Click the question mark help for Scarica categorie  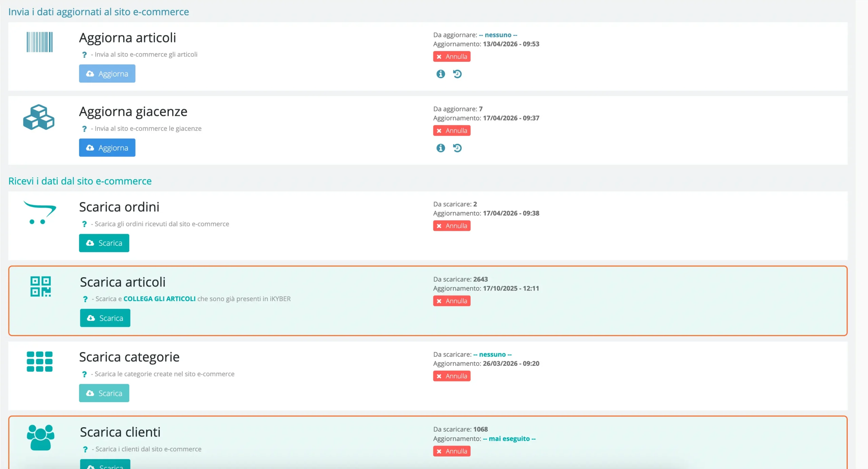point(84,374)
